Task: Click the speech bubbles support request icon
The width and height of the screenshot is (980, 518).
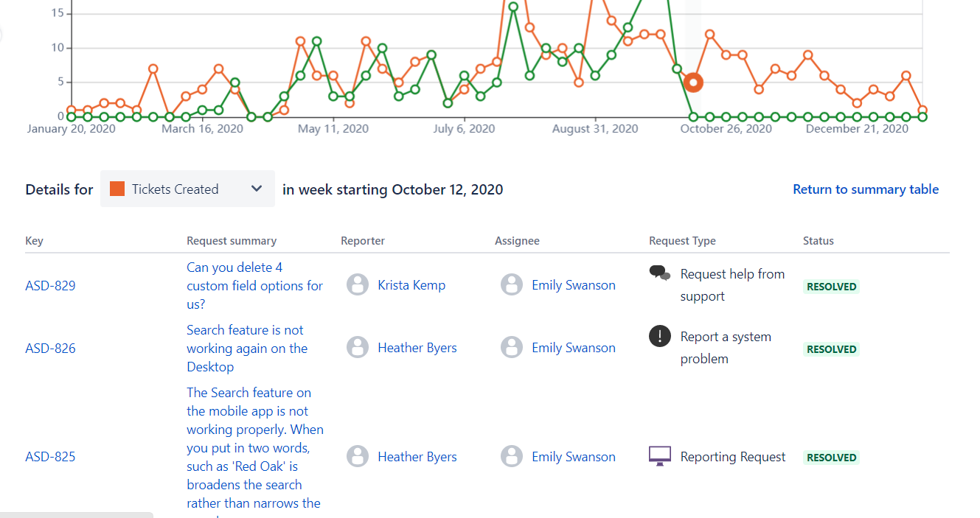Action: click(660, 273)
